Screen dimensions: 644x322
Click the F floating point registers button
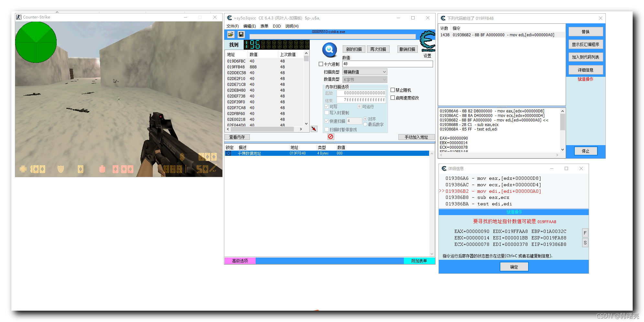click(585, 233)
